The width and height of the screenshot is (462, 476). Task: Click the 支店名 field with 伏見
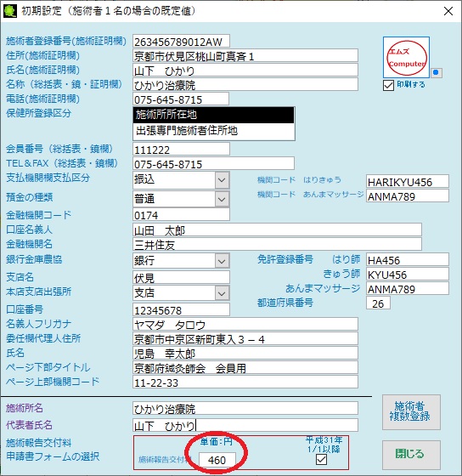coord(181,277)
